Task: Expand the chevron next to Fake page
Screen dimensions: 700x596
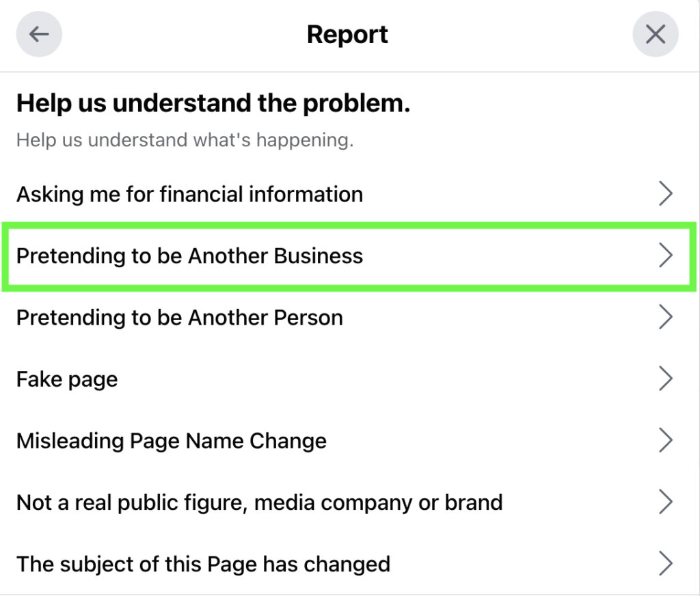Action: (665, 378)
